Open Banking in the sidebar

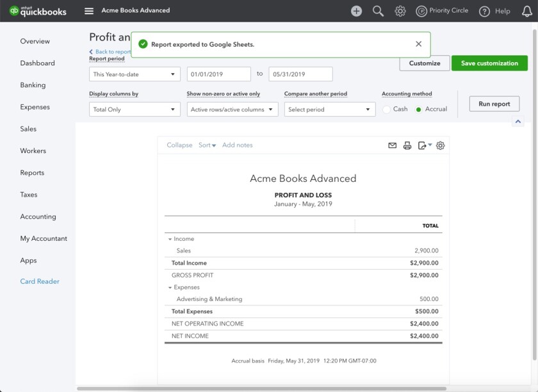(33, 85)
